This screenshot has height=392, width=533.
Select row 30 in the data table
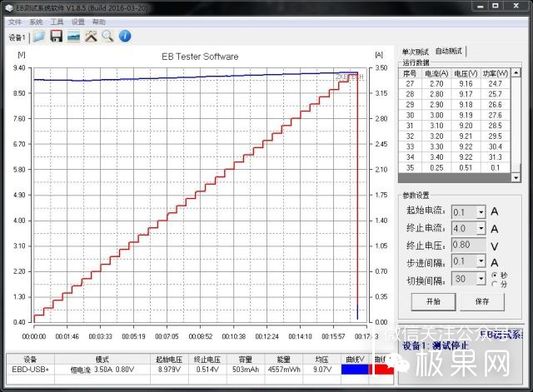pyautogui.click(x=455, y=115)
